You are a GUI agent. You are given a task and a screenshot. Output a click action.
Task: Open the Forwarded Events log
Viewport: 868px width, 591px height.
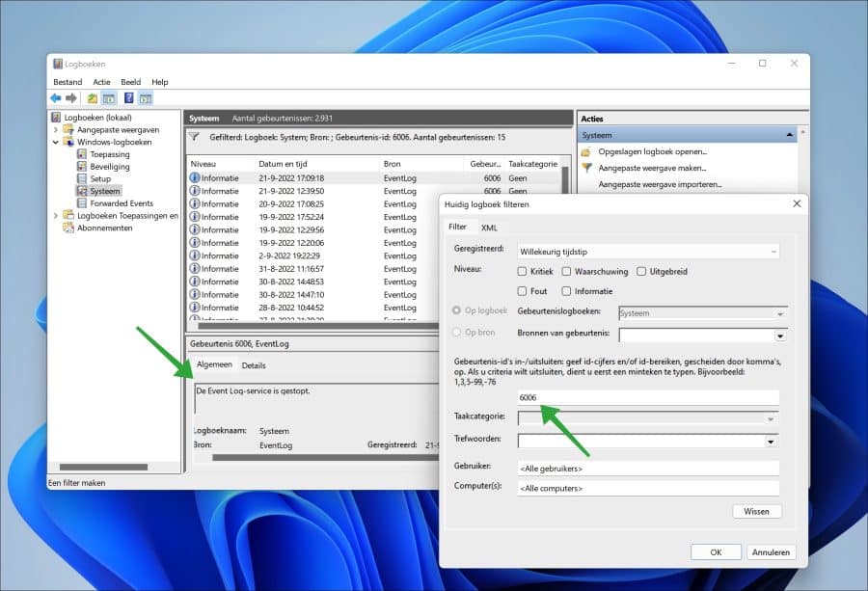pos(122,203)
